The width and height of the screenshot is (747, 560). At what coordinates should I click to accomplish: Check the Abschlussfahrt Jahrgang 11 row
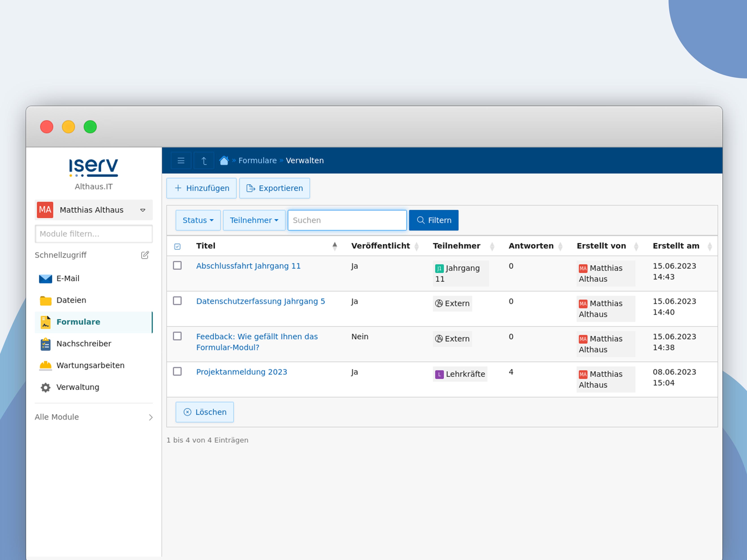[177, 266]
